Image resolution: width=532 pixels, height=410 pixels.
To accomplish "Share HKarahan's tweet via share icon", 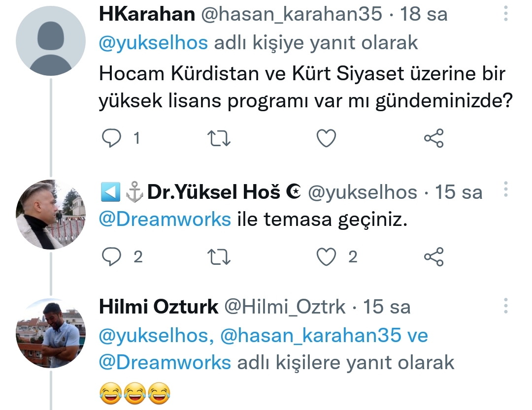I will [433, 138].
